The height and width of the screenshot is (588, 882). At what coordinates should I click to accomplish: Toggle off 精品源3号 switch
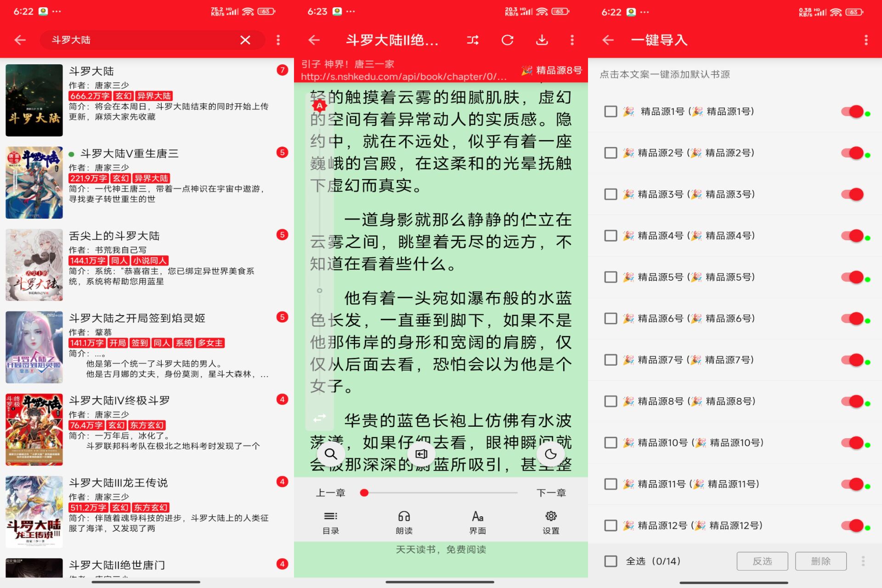click(x=853, y=194)
